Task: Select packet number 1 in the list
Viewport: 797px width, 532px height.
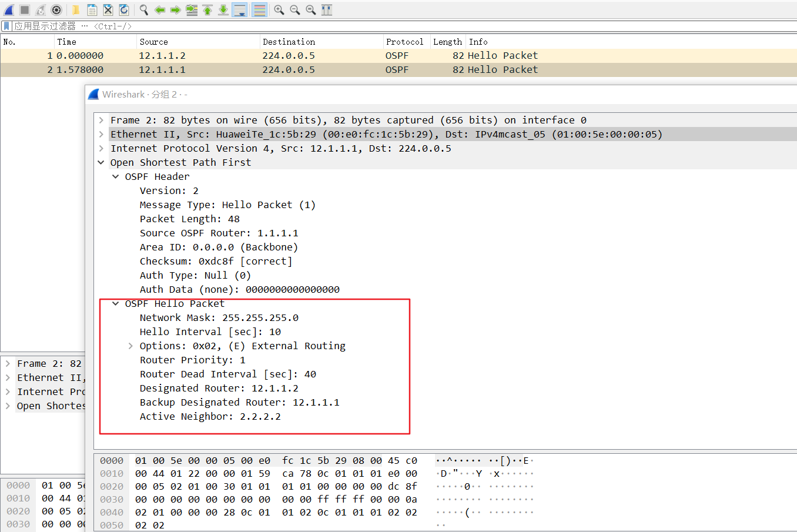Action: [x=235, y=55]
